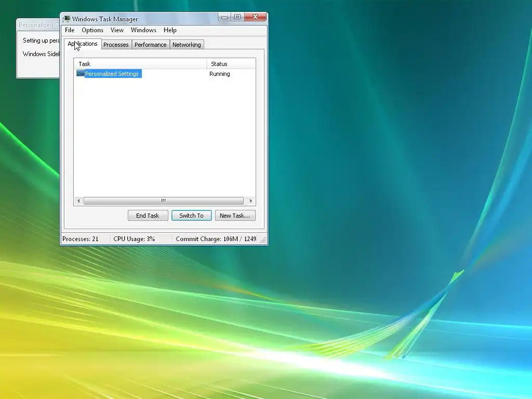
Task: Select the Applications tab
Action: tap(83, 44)
